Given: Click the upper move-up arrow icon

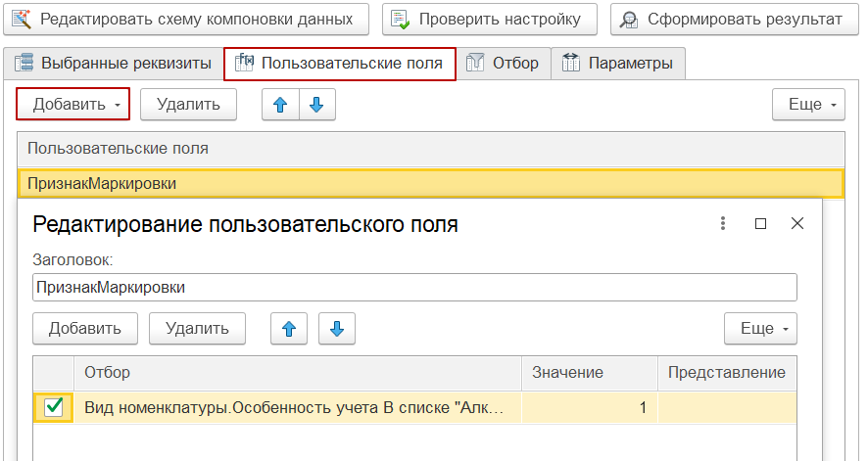Looking at the screenshot, I should 280,105.
